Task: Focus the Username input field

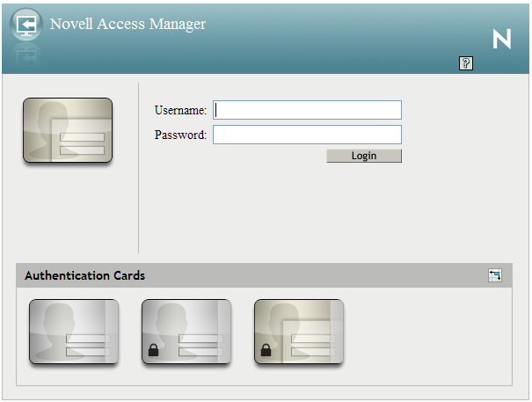Action: [308, 110]
